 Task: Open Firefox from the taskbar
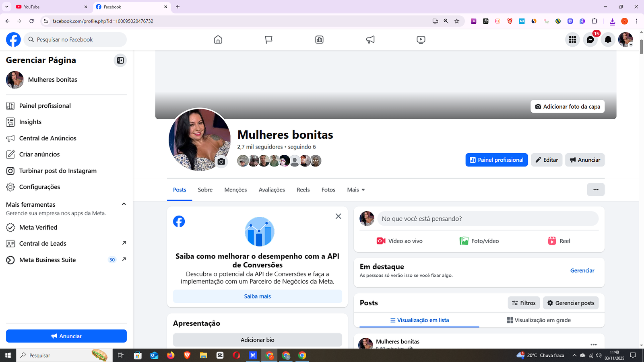pos(171,355)
